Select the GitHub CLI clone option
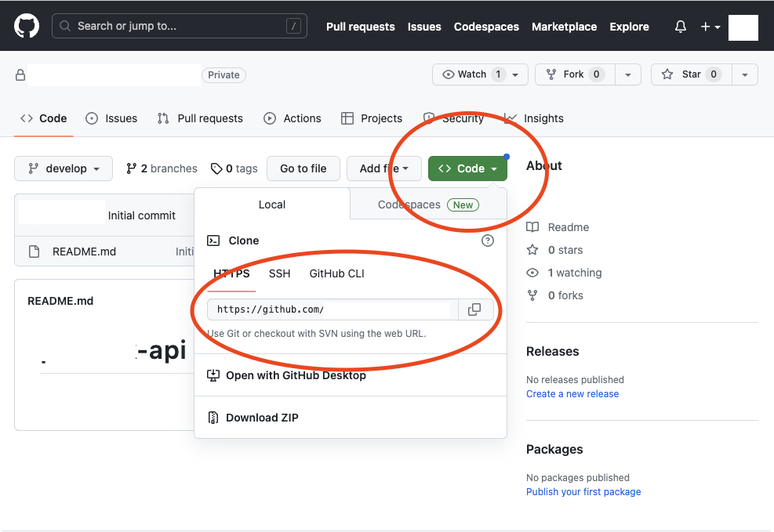Viewport: 774px width, 532px height. tap(336, 273)
